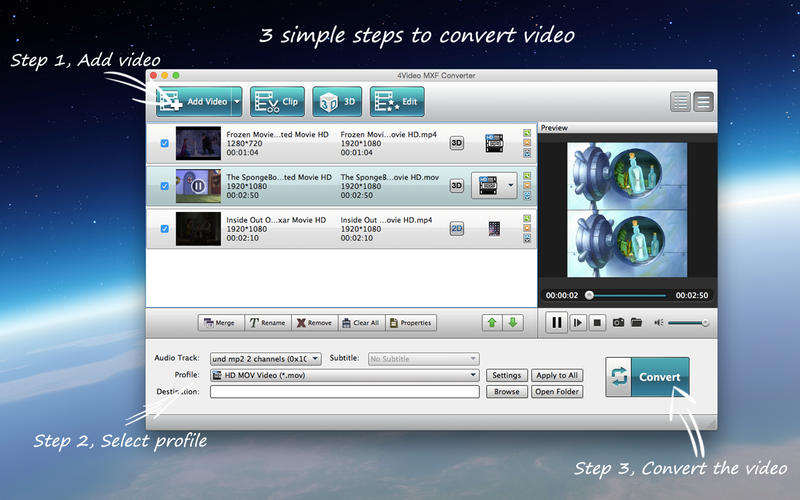
Task: Uncheck the Frozen Movie video checkbox
Action: coord(165,144)
